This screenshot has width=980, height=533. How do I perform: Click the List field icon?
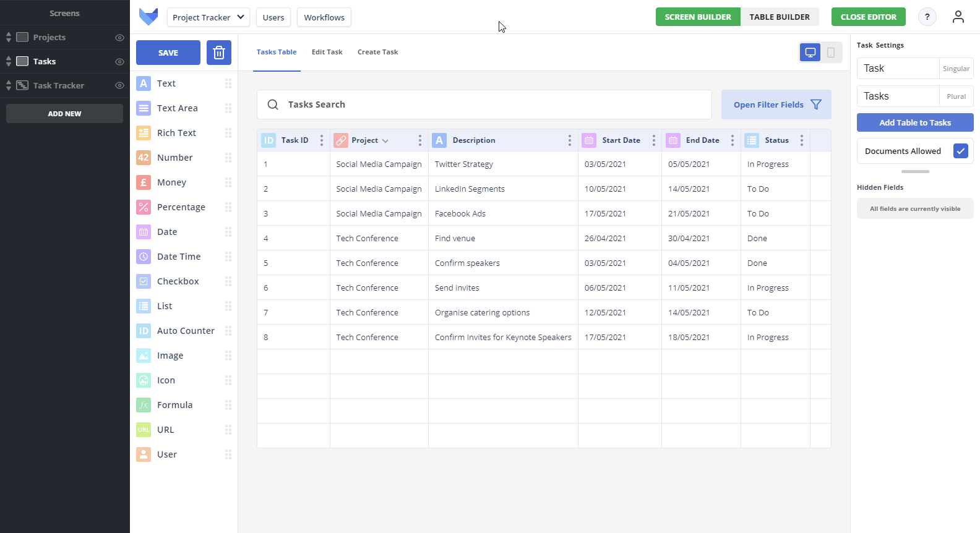(144, 306)
